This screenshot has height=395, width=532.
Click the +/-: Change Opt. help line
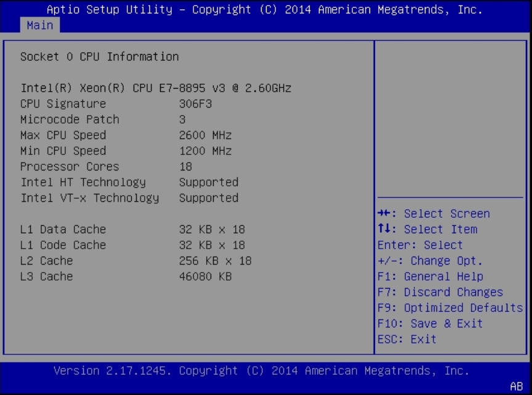(x=430, y=261)
